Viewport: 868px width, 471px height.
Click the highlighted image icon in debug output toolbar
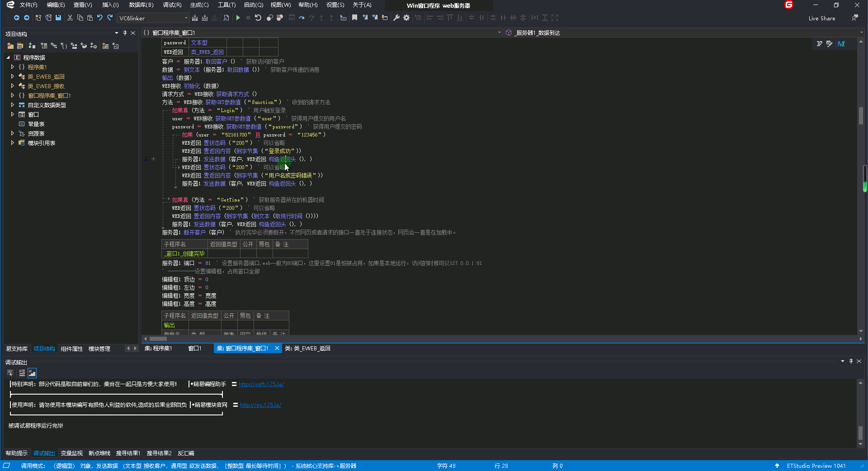click(32, 373)
